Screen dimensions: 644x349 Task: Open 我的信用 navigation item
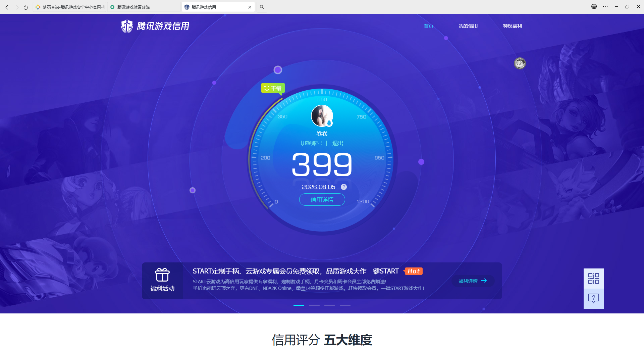pyautogui.click(x=468, y=26)
